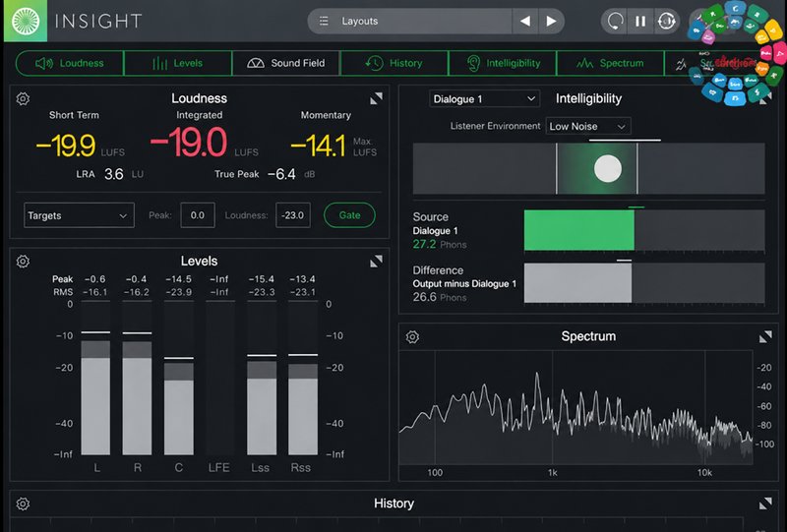Open Spectrum panel settings gear
Image resolution: width=787 pixels, height=532 pixels.
[412, 336]
